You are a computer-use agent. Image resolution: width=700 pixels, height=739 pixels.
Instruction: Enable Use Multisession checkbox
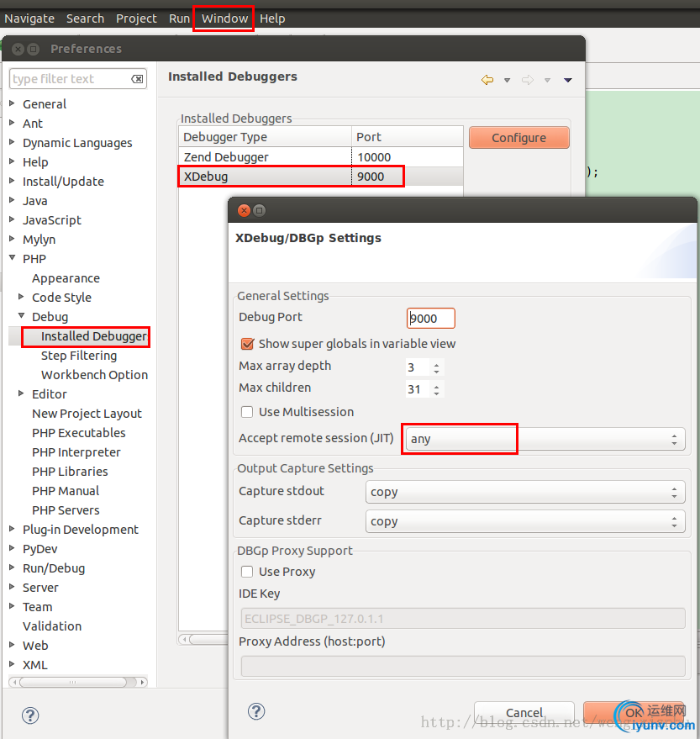tap(247, 412)
